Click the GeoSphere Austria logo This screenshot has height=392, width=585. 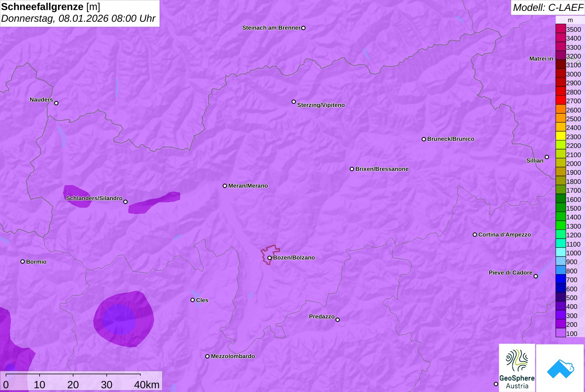517,368
